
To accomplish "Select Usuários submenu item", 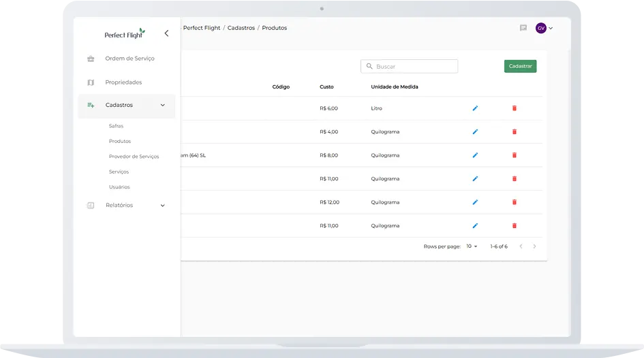I will 119,187.
